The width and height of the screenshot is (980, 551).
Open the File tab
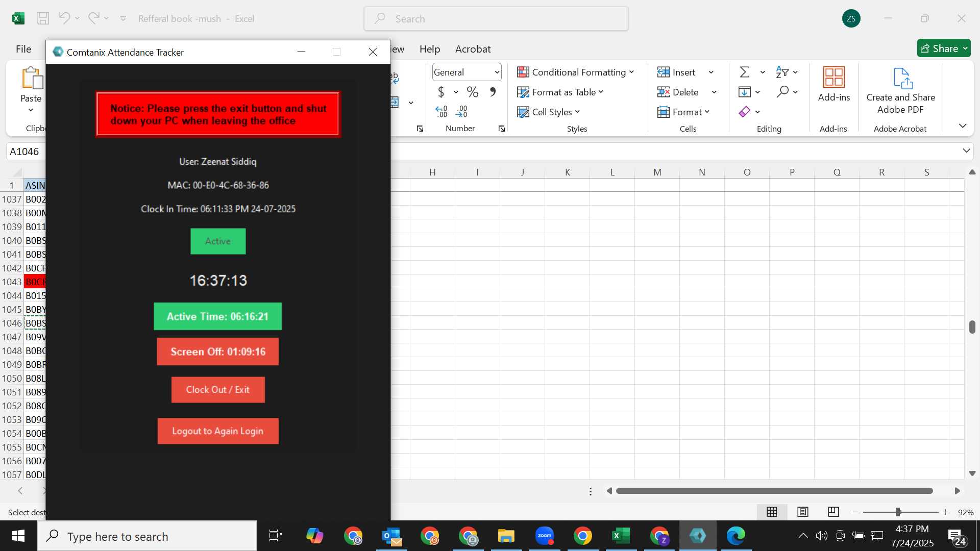pyautogui.click(x=23, y=49)
